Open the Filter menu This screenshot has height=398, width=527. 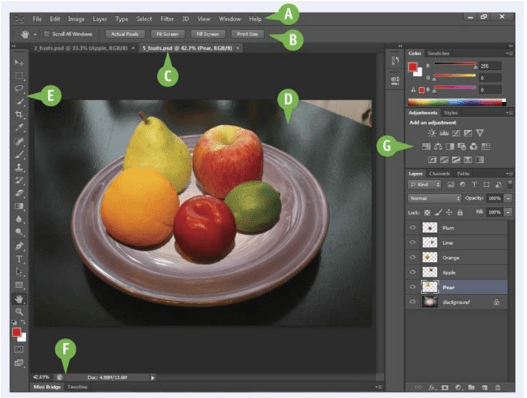pyautogui.click(x=167, y=19)
